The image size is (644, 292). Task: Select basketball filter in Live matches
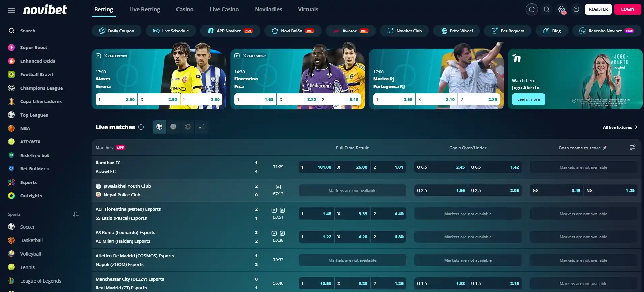tap(188, 127)
